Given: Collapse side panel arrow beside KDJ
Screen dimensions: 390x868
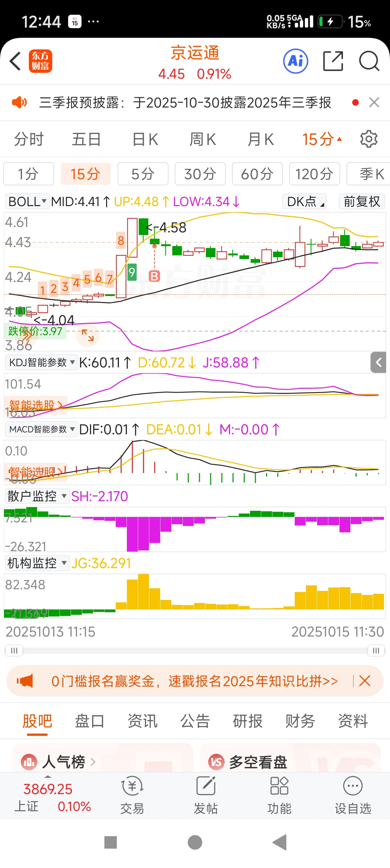Looking at the screenshot, I should pos(378,362).
